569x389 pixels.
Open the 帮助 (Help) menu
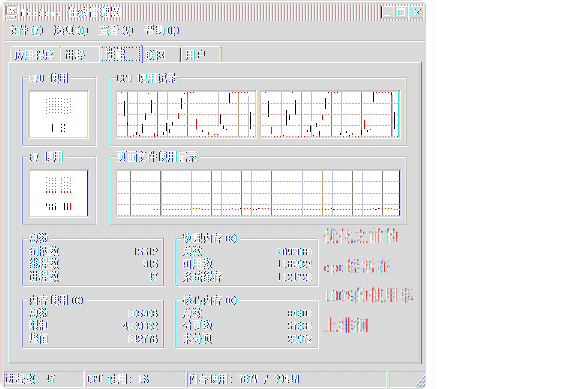coord(161,30)
